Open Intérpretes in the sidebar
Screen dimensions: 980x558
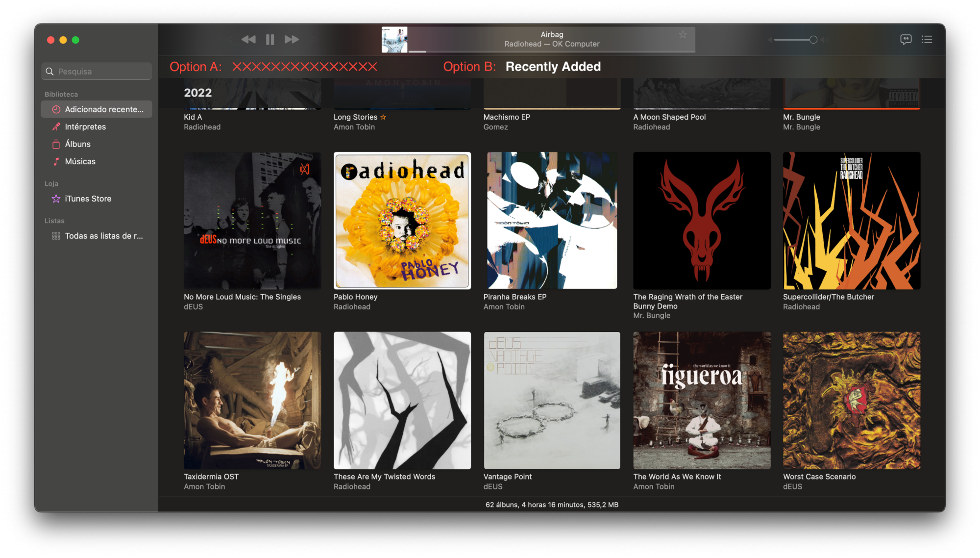(x=85, y=127)
